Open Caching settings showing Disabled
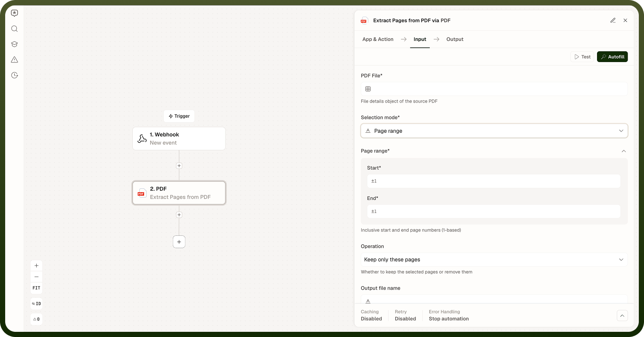 tap(371, 315)
